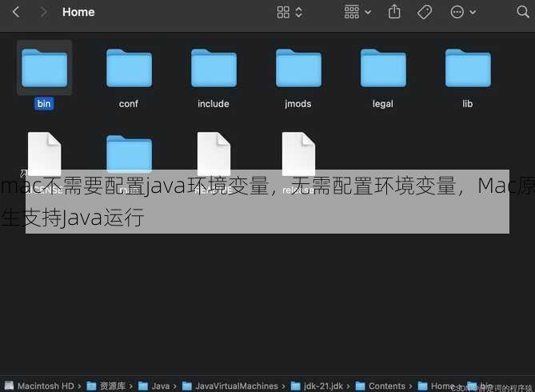Click the jmods folder name label

tap(297, 104)
